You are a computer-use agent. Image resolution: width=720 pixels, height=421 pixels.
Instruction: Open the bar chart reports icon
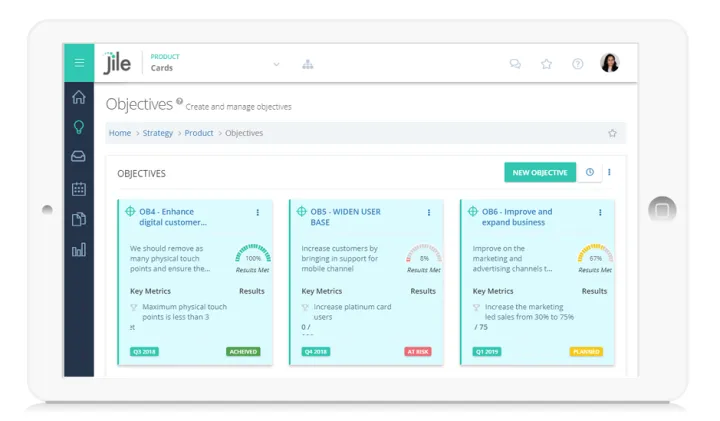pos(79,250)
